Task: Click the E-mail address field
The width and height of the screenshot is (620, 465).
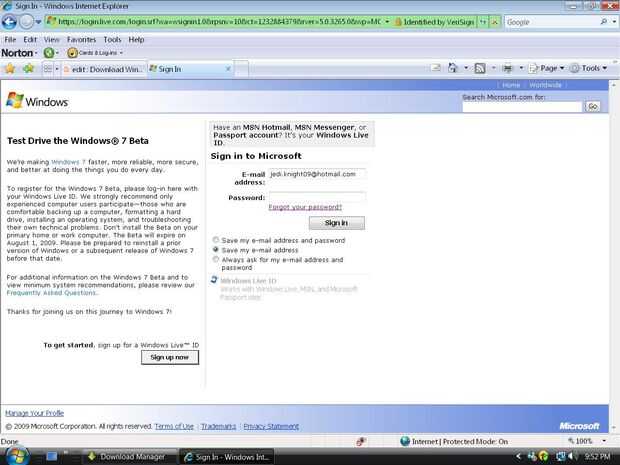Action: pos(317,174)
